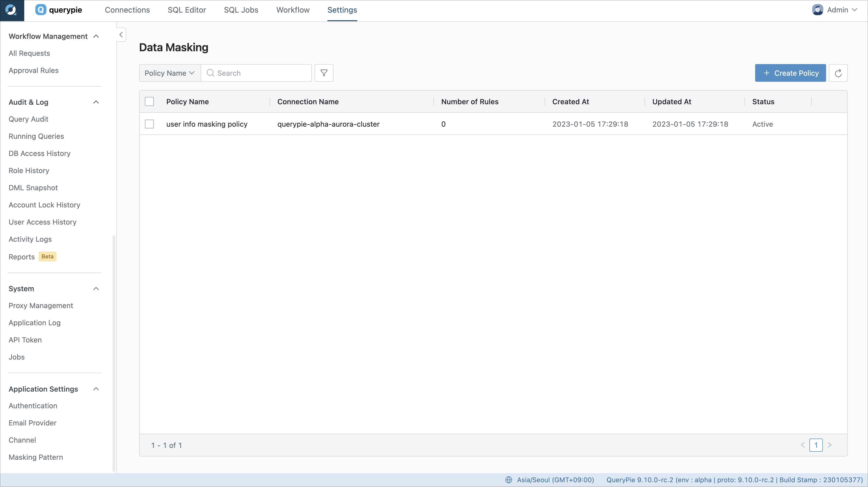The image size is (868, 487).
Task: Go to previous page arrow
Action: coord(803,445)
